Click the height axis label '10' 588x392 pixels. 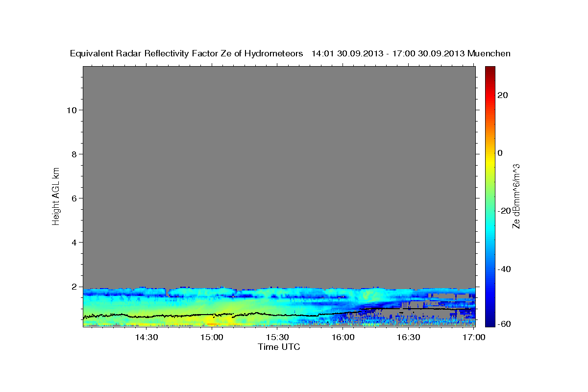pyautogui.click(x=71, y=110)
